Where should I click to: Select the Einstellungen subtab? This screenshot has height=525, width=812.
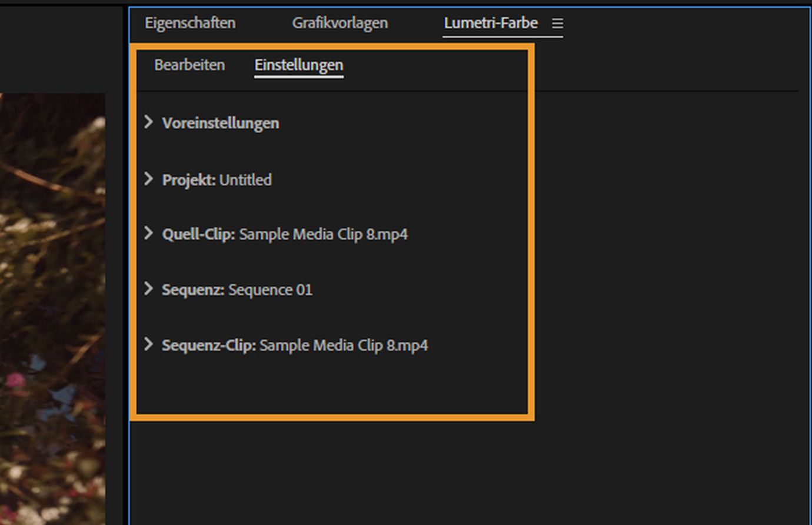click(x=298, y=65)
